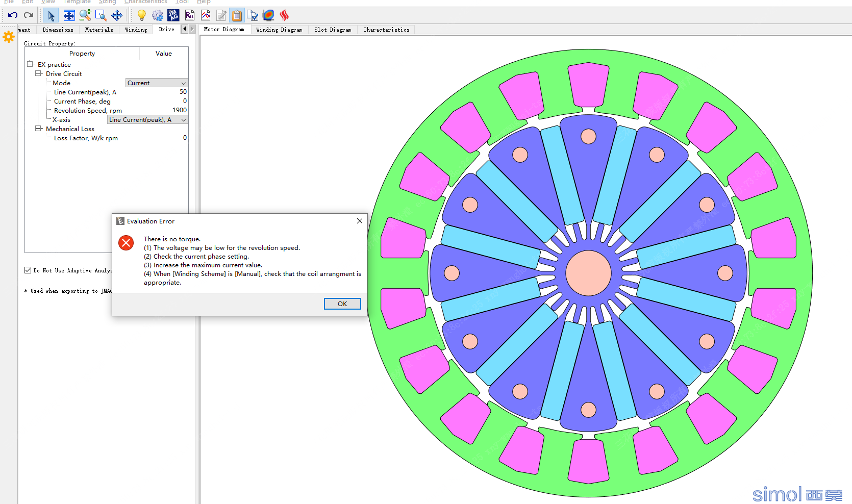Close the Evaluation Error dialog with X
This screenshot has width=852, height=504.
(360, 221)
